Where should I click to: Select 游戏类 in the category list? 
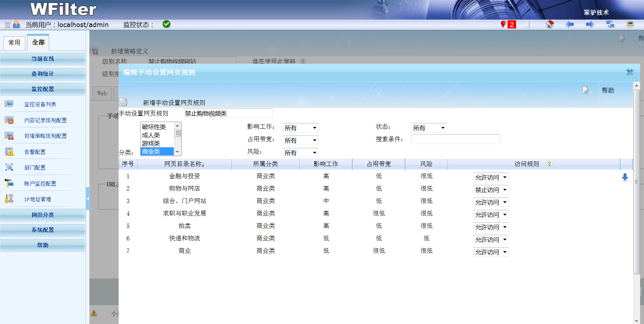coord(151,143)
